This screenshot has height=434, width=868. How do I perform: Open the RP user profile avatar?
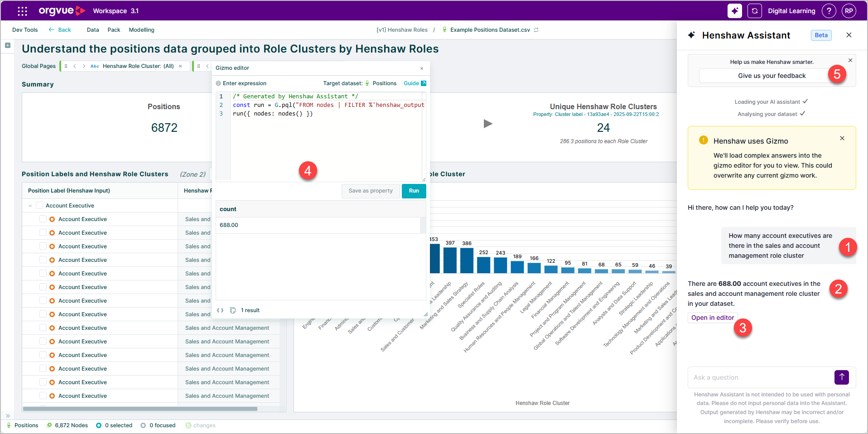[849, 11]
